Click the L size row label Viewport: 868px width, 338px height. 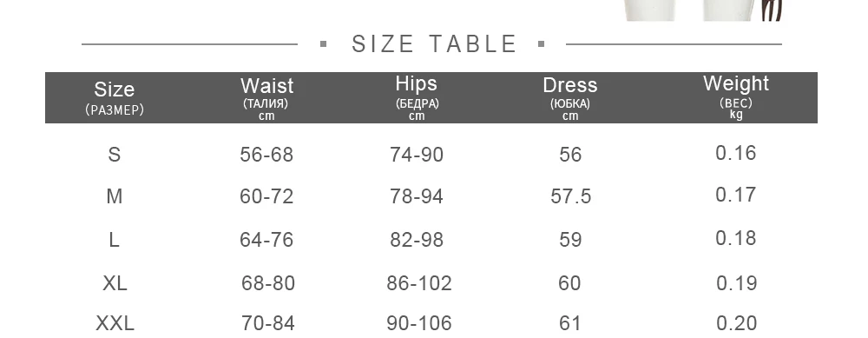coord(114,239)
